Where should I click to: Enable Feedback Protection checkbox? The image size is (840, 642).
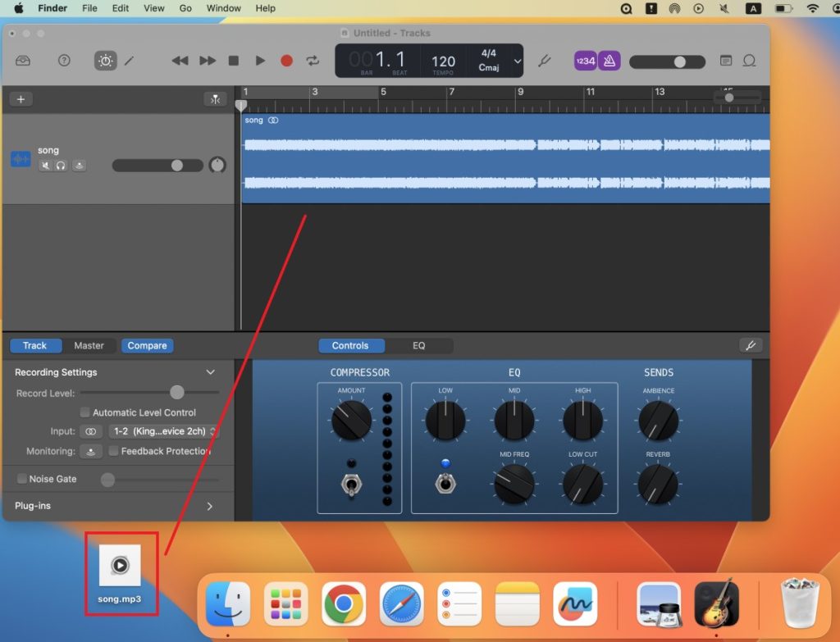[x=113, y=451]
